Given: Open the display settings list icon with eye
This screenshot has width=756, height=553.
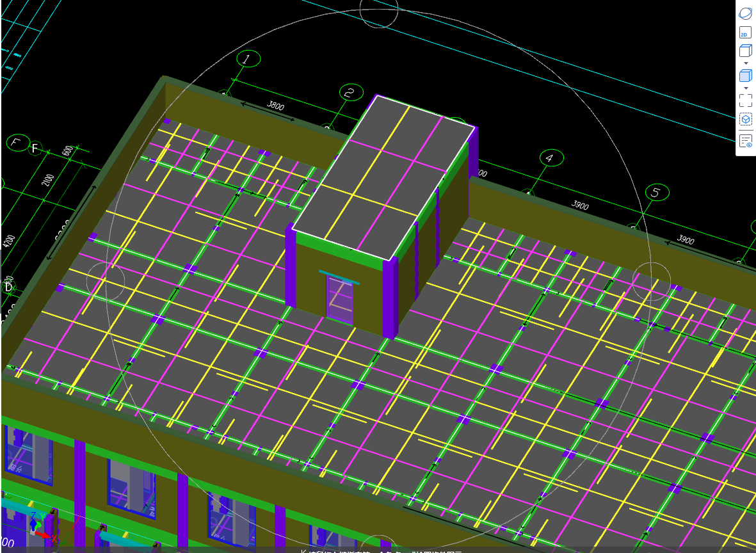Looking at the screenshot, I should [x=745, y=141].
